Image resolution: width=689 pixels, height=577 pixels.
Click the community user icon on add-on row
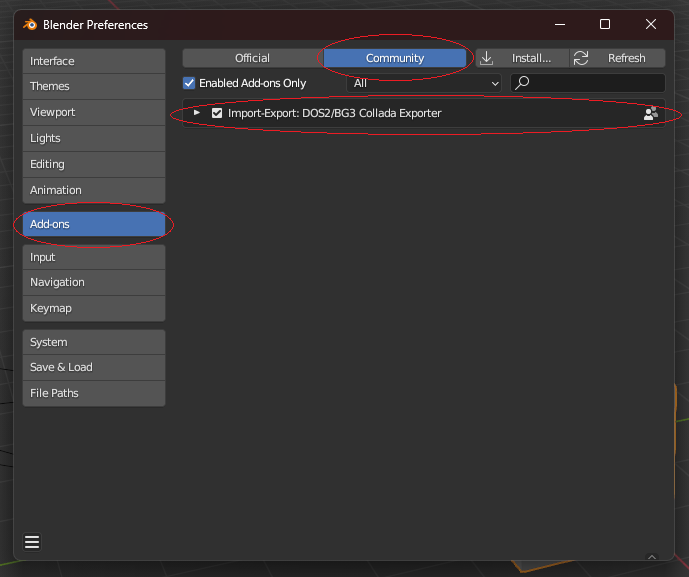pos(651,114)
